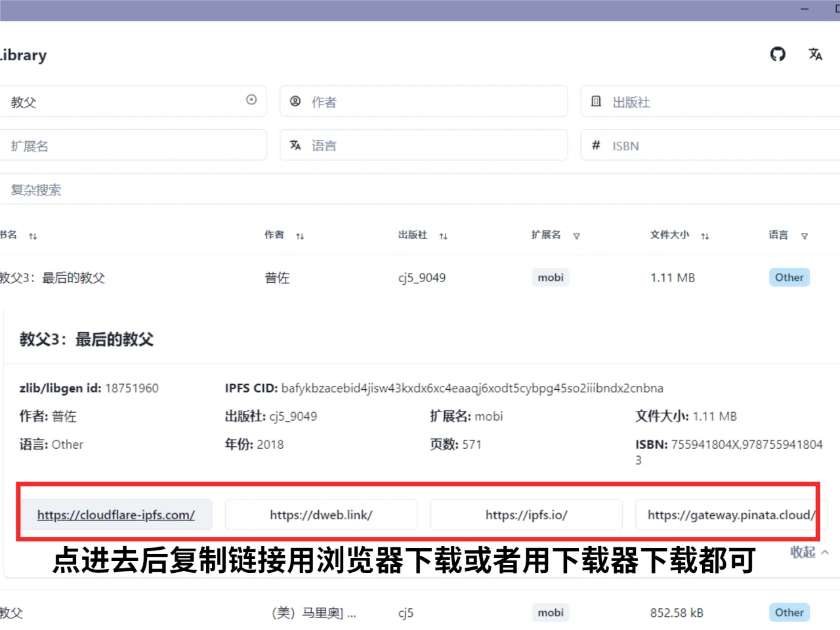The width and height of the screenshot is (840, 630).
Task: Focus the 作者 input field
Action: [x=424, y=102]
